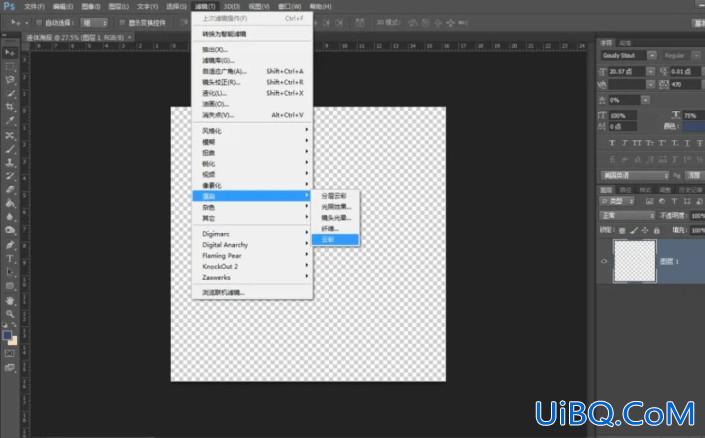Close the document tab
705x438 pixels.
[x=129, y=37]
